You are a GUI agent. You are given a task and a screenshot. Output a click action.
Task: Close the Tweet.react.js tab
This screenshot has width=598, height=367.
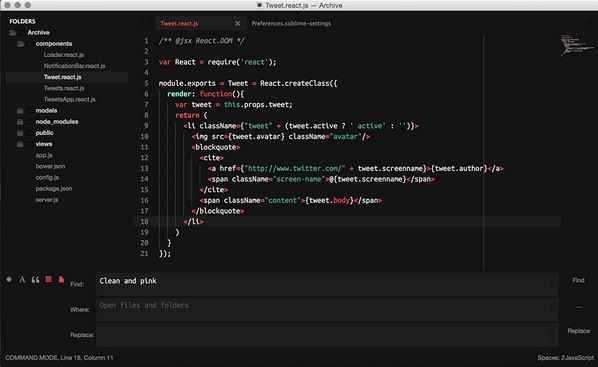coord(237,24)
